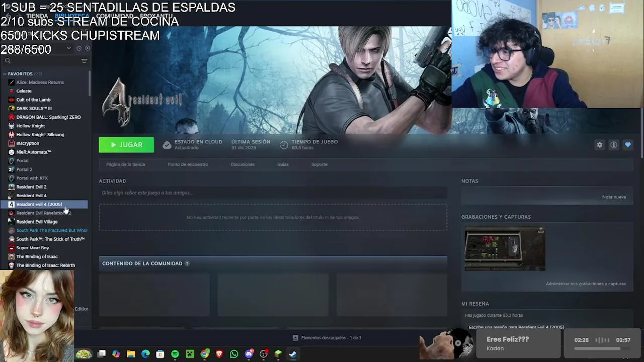Click the Steam icon in the taskbar
Image resolution: width=644 pixels, height=362 pixels.
pos(293,354)
